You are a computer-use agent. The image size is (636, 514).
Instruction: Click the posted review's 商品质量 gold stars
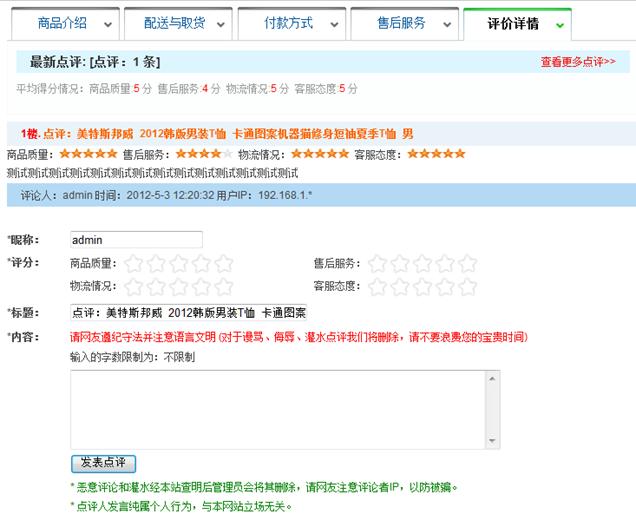pos(88,154)
